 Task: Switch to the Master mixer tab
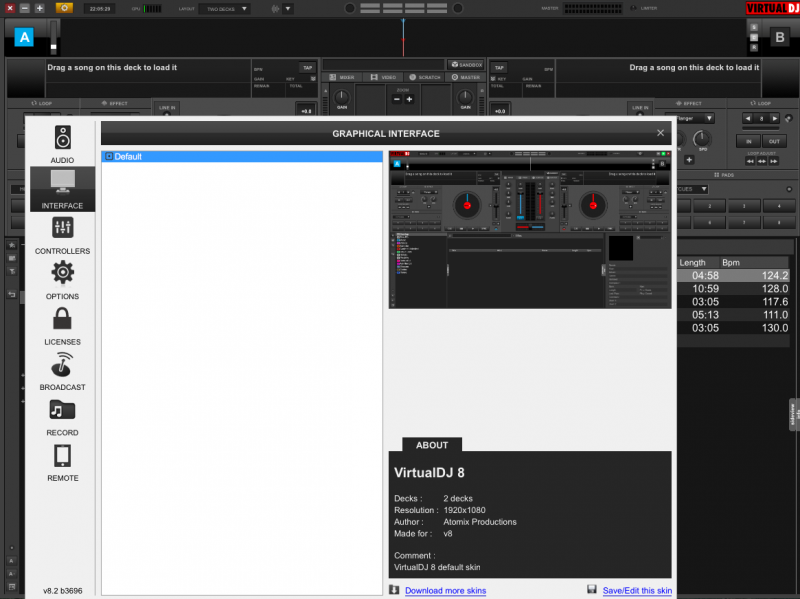[x=465, y=77]
